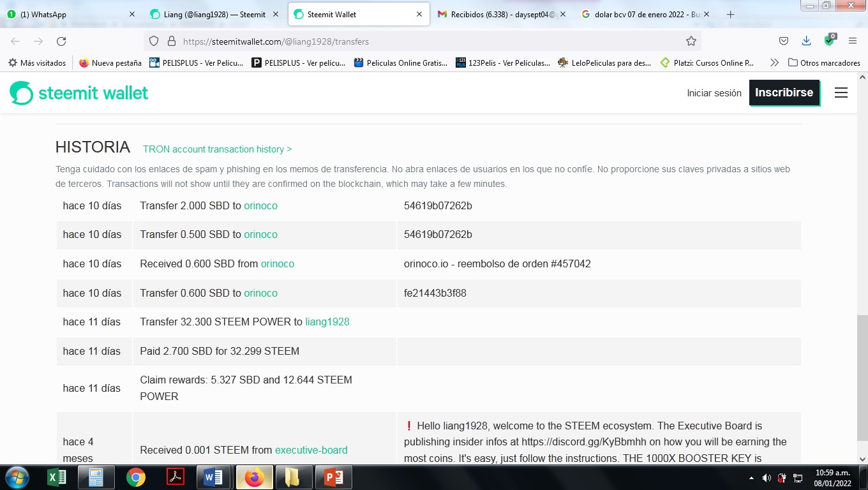Close the WhatsApp tab
This screenshot has height=490, width=868.
tap(132, 14)
